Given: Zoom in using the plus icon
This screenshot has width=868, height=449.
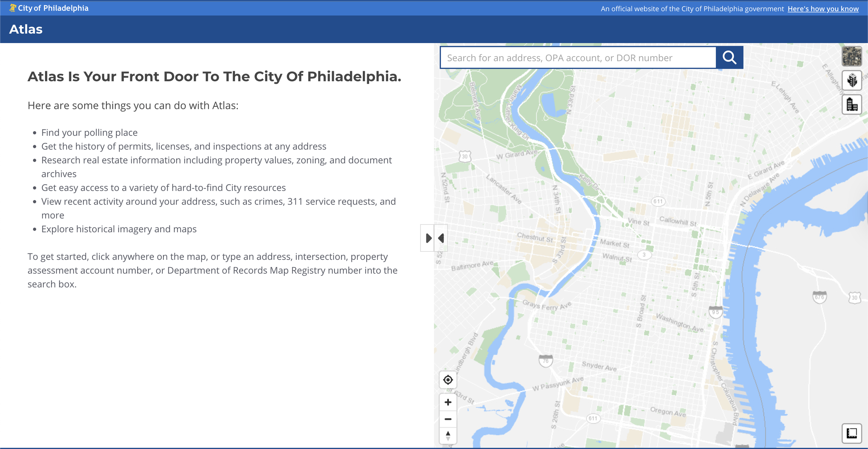Looking at the screenshot, I should click(x=449, y=402).
